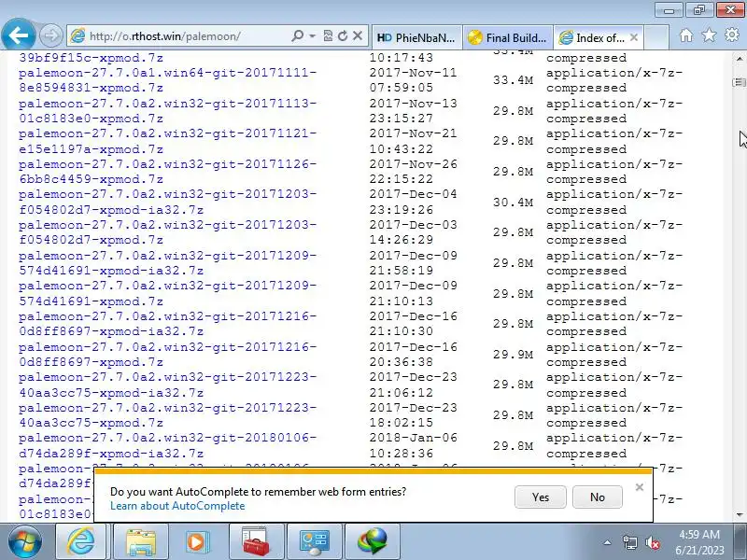Image resolution: width=747 pixels, height=560 pixels.
Task: Refresh the page with the reload icon
Action: [x=343, y=35]
